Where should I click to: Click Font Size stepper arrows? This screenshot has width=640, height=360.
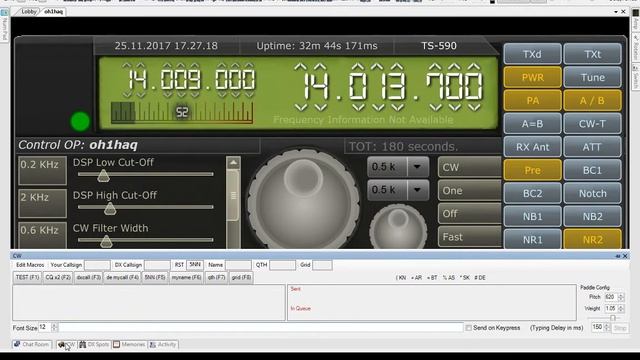tap(54, 327)
